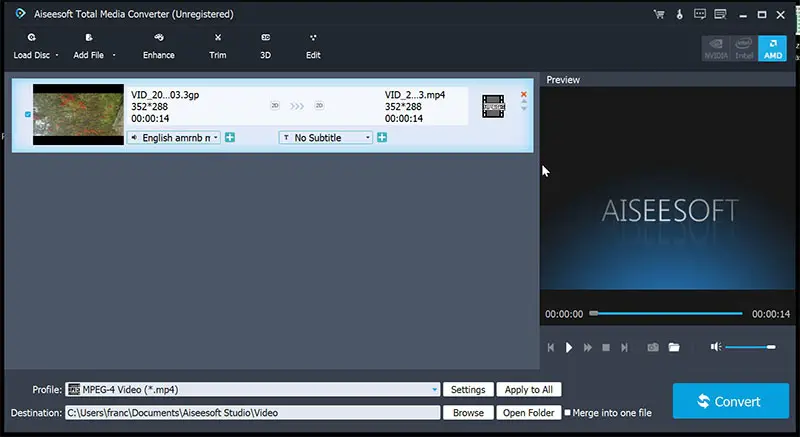Click the Destination path field
The image size is (800, 437).
click(x=253, y=413)
